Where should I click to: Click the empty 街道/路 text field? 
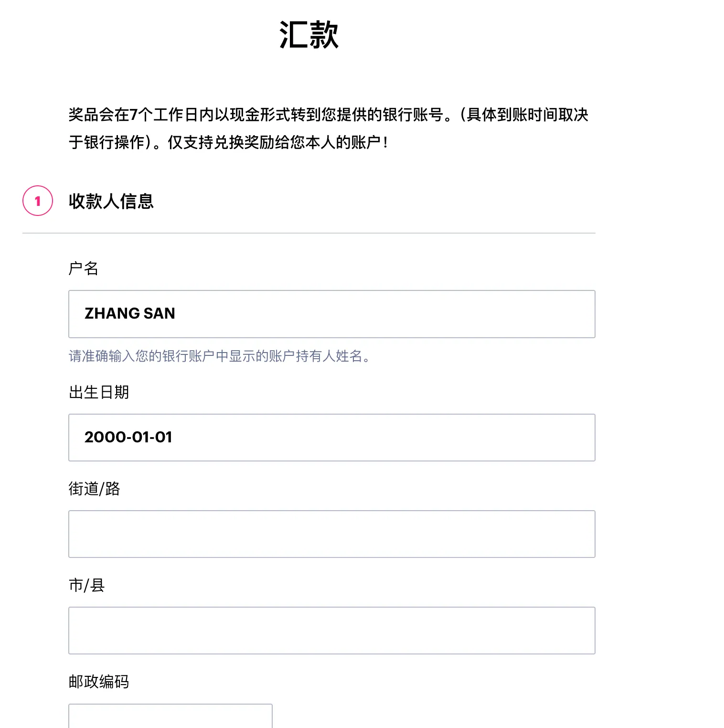(331, 534)
